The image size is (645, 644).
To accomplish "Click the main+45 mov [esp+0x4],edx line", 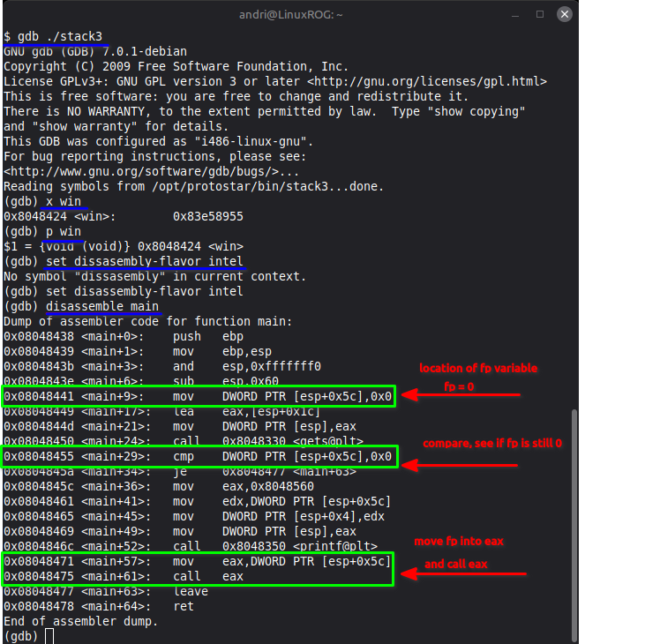I will point(194,516).
